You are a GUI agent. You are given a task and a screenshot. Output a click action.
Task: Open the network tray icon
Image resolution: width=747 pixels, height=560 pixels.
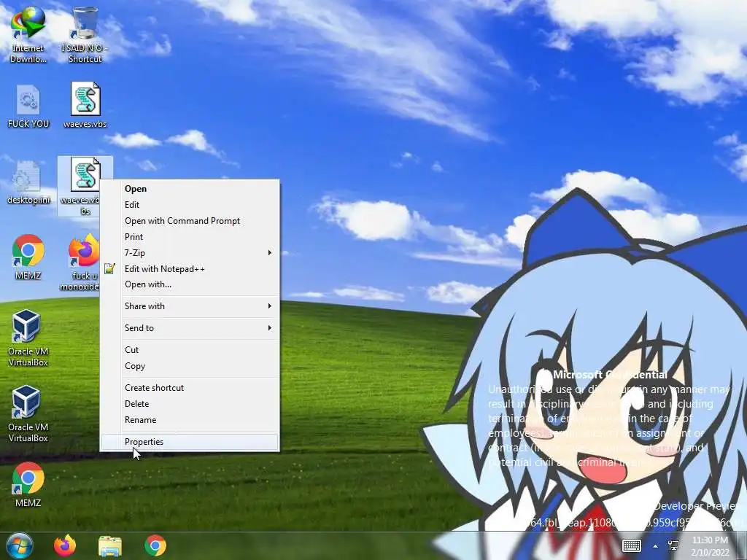[x=673, y=545]
